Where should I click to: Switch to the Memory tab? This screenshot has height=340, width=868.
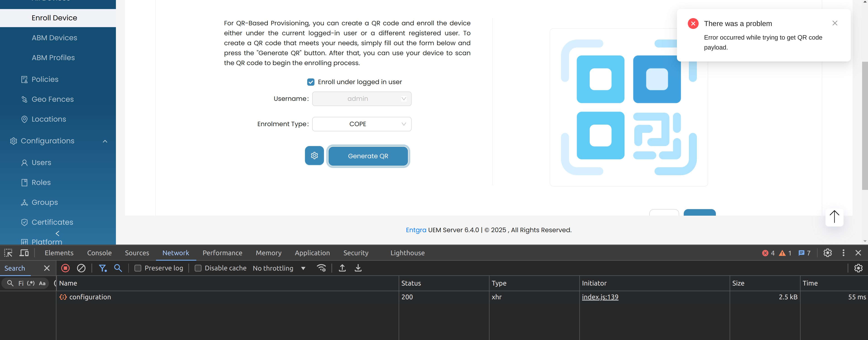point(269,253)
